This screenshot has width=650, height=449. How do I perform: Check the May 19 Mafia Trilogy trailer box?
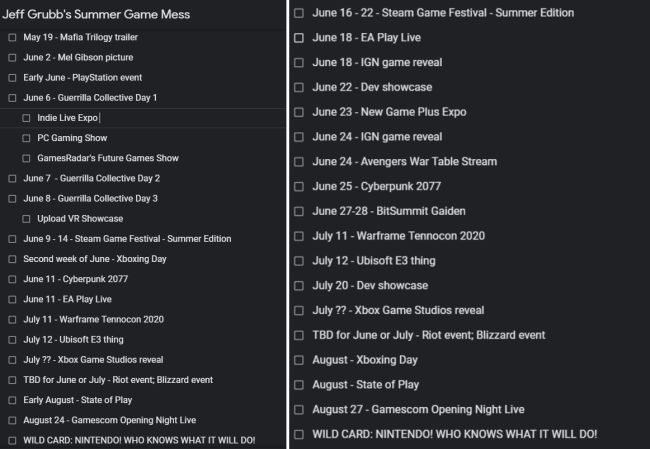12,38
